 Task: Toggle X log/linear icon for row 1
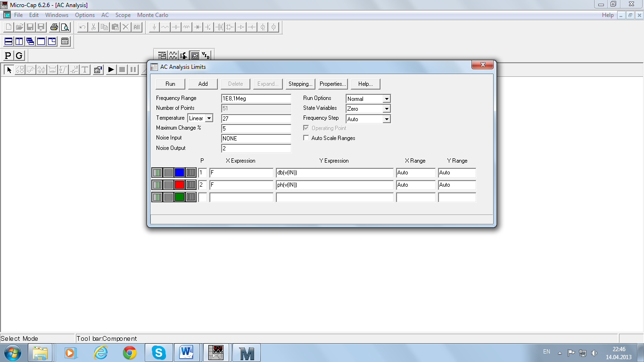tap(157, 173)
